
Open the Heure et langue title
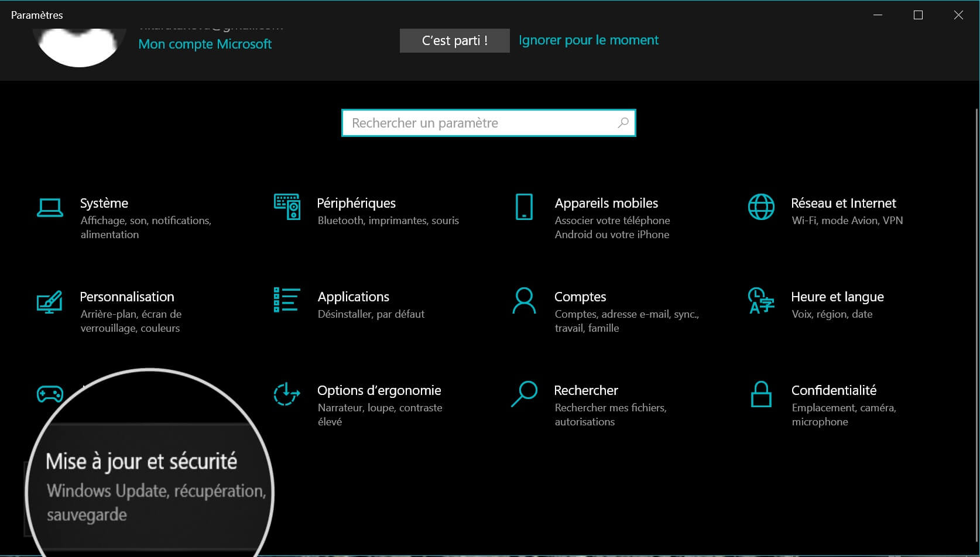click(838, 297)
